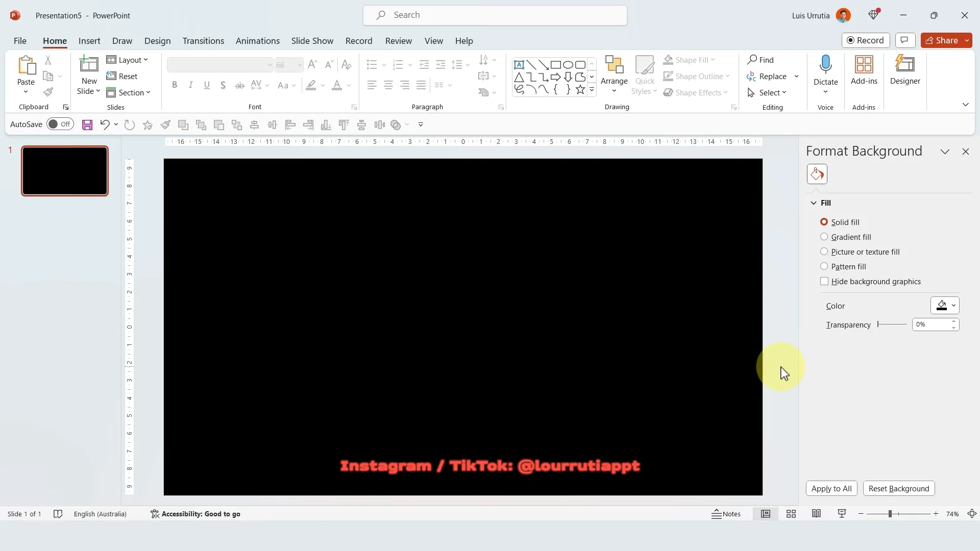The height and width of the screenshot is (551, 980).
Task: Click the Record button top right
Action: tap(866, 40)
